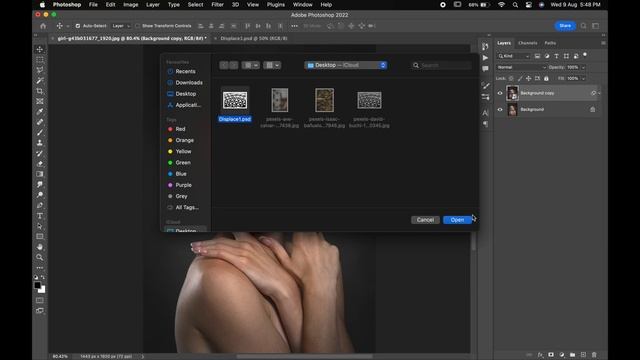Select the Rectangle shape tool
The height and width of the screenshot is (360, 640).
40,237
